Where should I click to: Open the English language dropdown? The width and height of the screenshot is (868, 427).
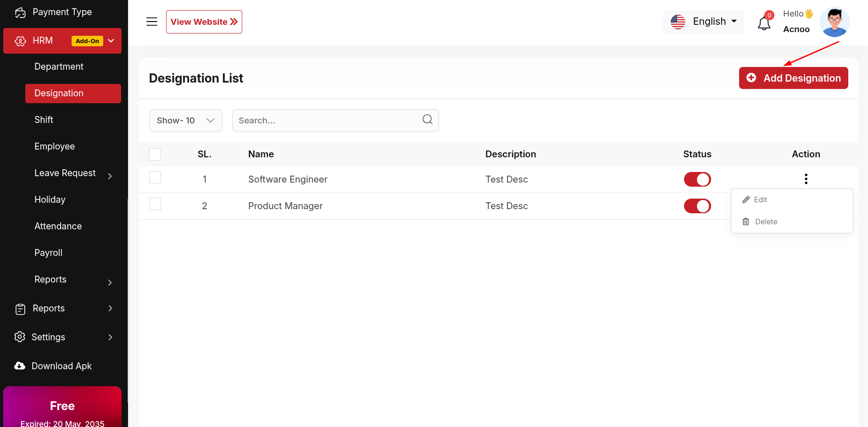pyautogui.click(x=703, y=22)
